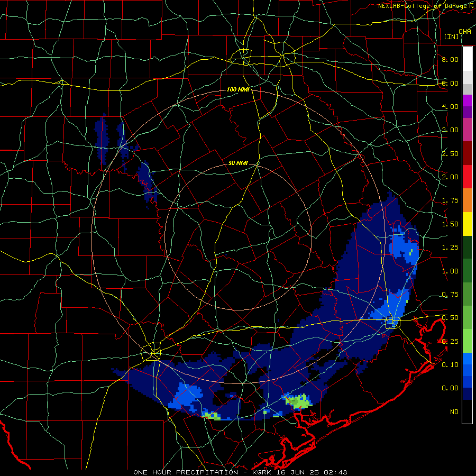Select the 0.00 scale value
The width and height of the screenshot is (476, 476).
(450, 388)
